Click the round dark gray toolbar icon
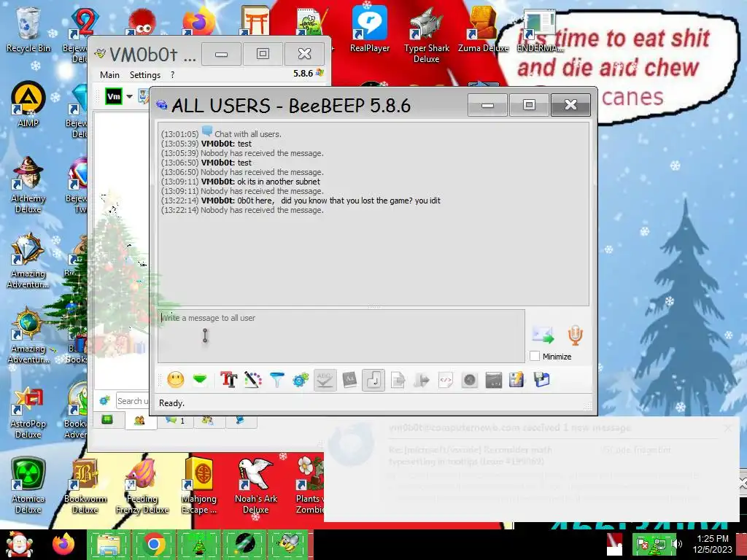 coord(470,380)
